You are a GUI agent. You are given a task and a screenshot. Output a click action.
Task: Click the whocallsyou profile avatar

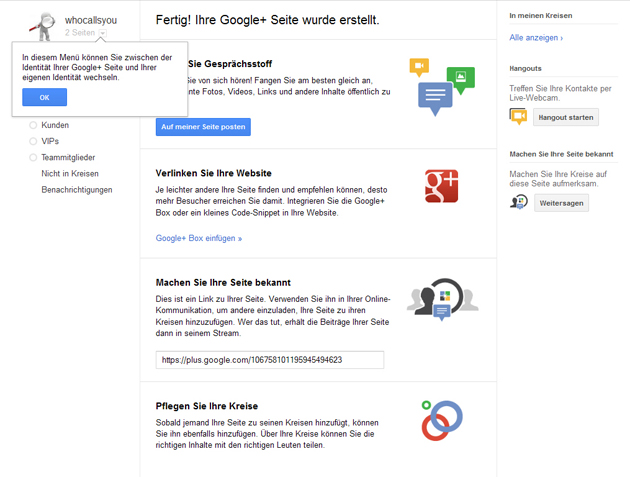click(43, 26)
